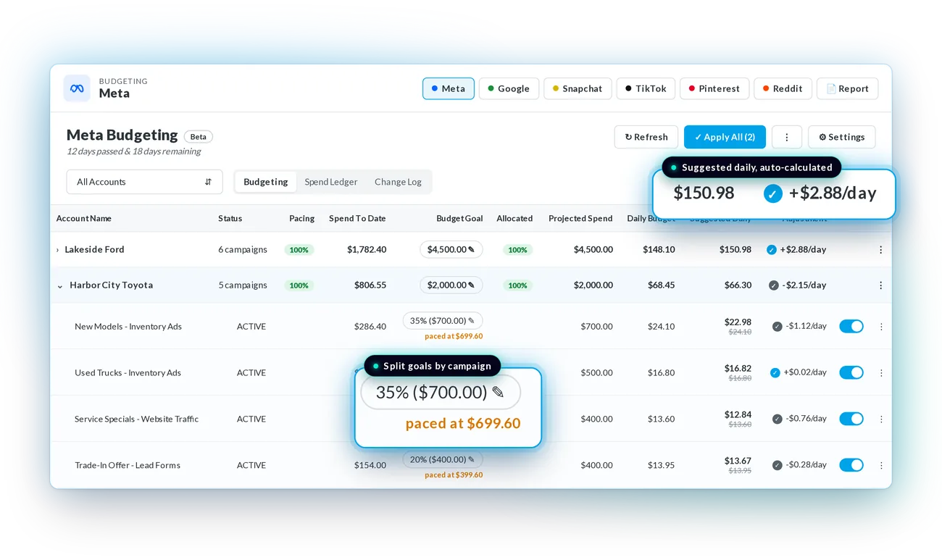
Task: Click check icon beside -$0.76/day
Action: 778,419
